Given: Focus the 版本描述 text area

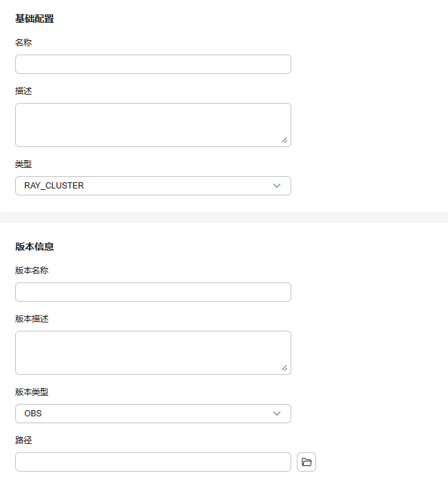Looking at the screenshot, I should click(x=153, y=353).
